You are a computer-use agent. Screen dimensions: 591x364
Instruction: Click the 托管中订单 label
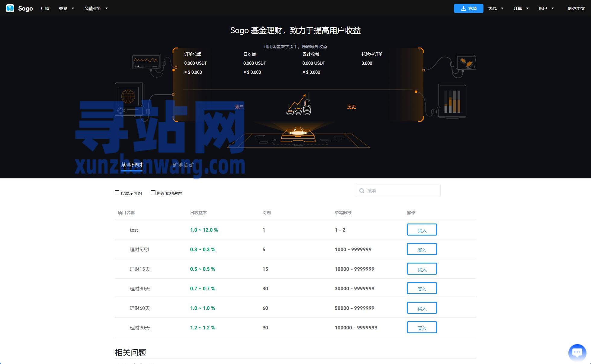click(x=372, y=54)
